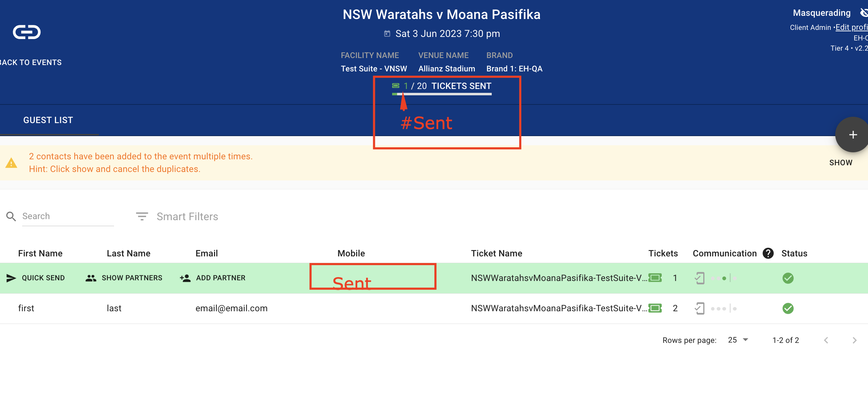The image size is (868, 415).
Task: Click into the Search input field
Action: 68,216
